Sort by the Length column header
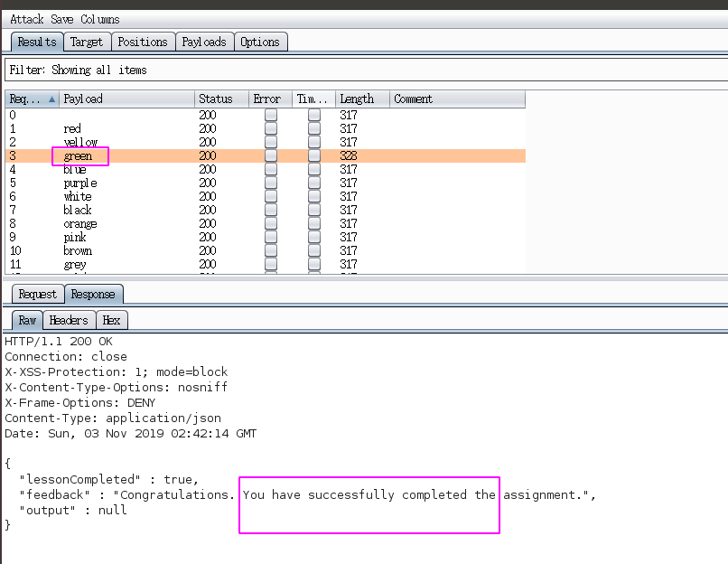 pos(362,99)
